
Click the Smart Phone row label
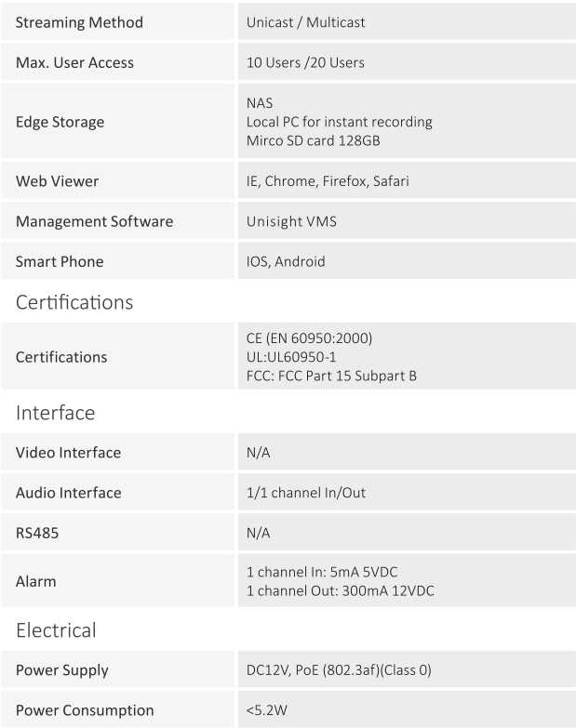click(x=60, y=261)
